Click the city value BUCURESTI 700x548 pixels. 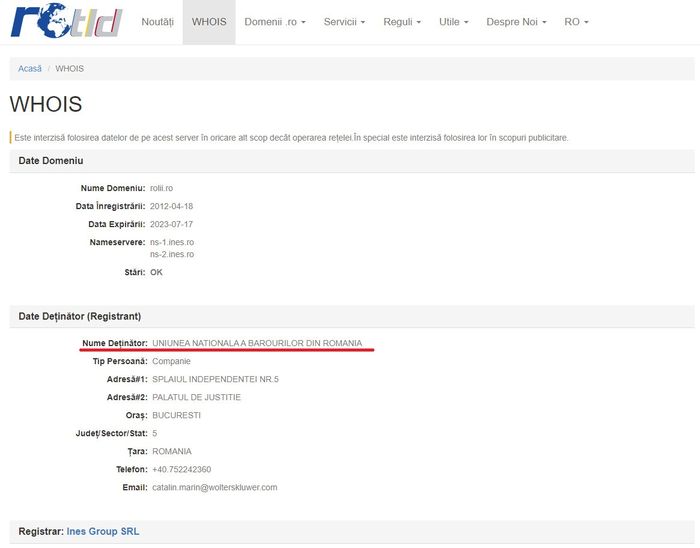(176, 415)
